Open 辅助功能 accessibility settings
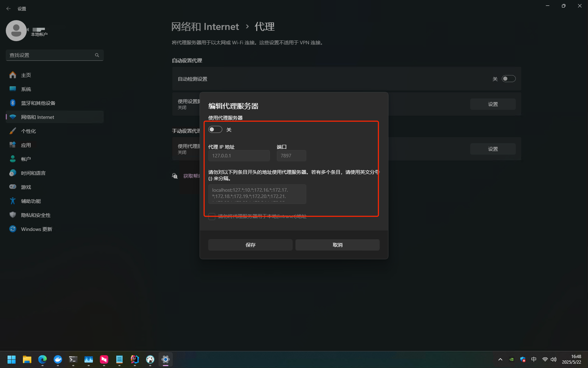 [x=31, y=201]
